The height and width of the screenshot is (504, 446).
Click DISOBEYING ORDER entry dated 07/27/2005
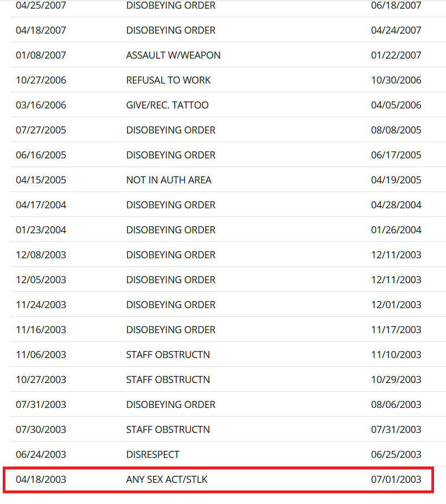(x=171, y=130)
